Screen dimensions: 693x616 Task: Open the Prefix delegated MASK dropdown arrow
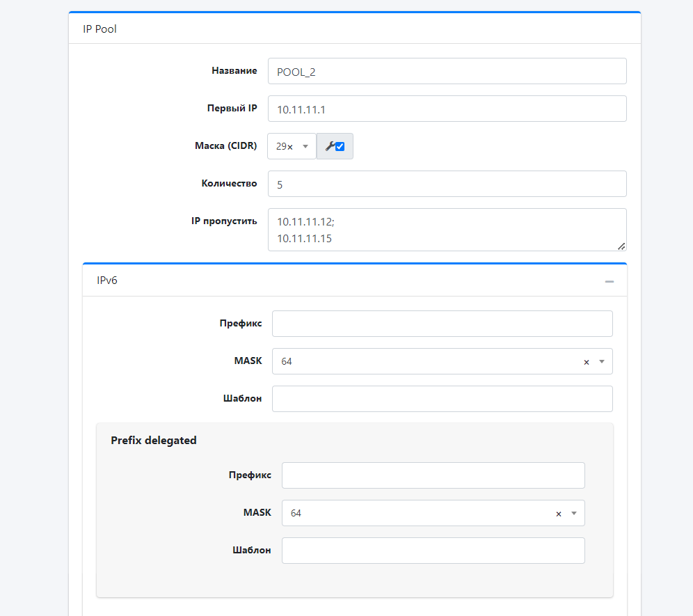click(573, 514)
